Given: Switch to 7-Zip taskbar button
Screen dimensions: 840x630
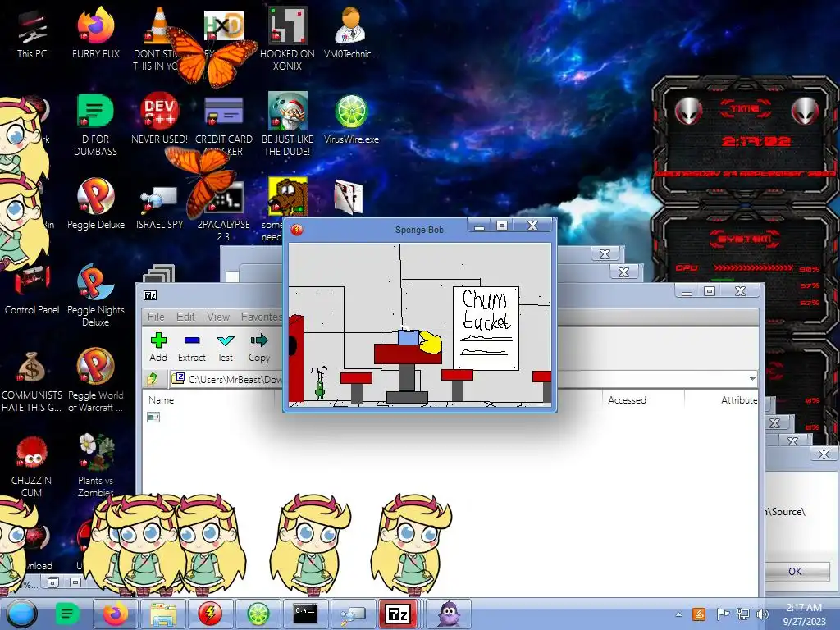Looking at the screenshot, I should (x=398, y=614).
